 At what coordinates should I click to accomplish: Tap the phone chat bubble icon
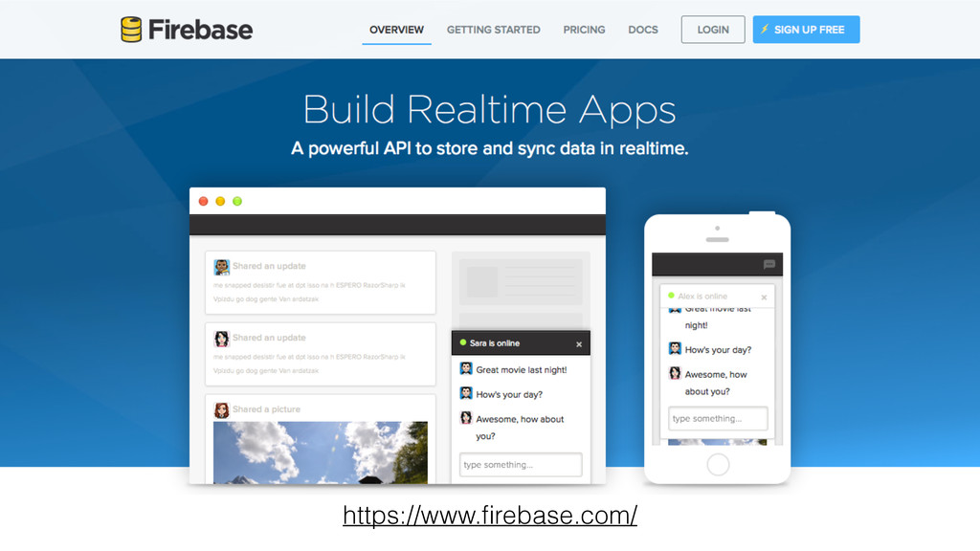click(x=768, y=264)
